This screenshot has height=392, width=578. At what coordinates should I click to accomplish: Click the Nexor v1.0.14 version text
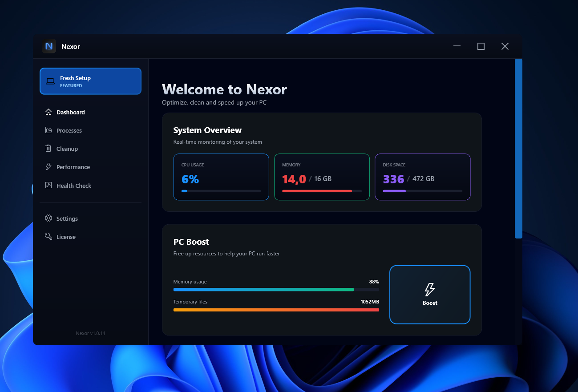point(90,333)
